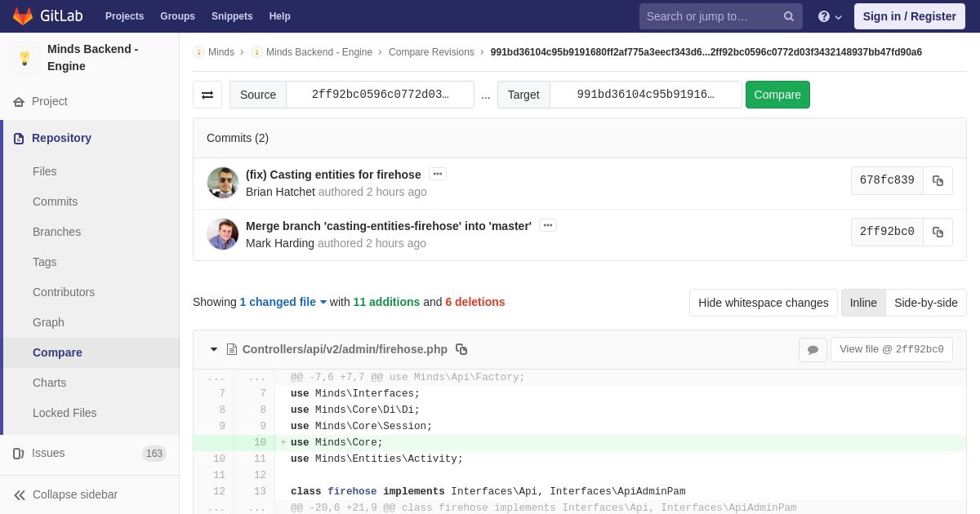
Task: Click the Source revision input field
Action: [x=380, y=95]
